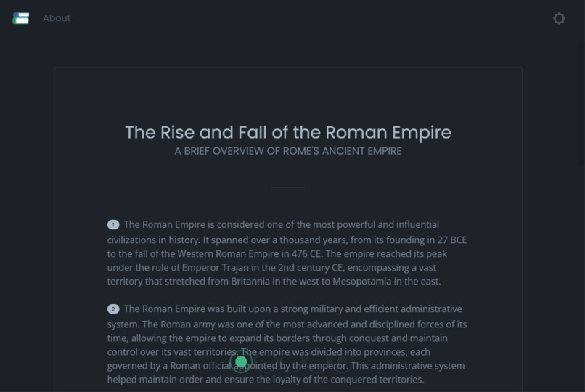Toggle the light/dark theme sun icon
Viewport: 585px width, 392px height.
pyautogui.click(x=559, y=18)
